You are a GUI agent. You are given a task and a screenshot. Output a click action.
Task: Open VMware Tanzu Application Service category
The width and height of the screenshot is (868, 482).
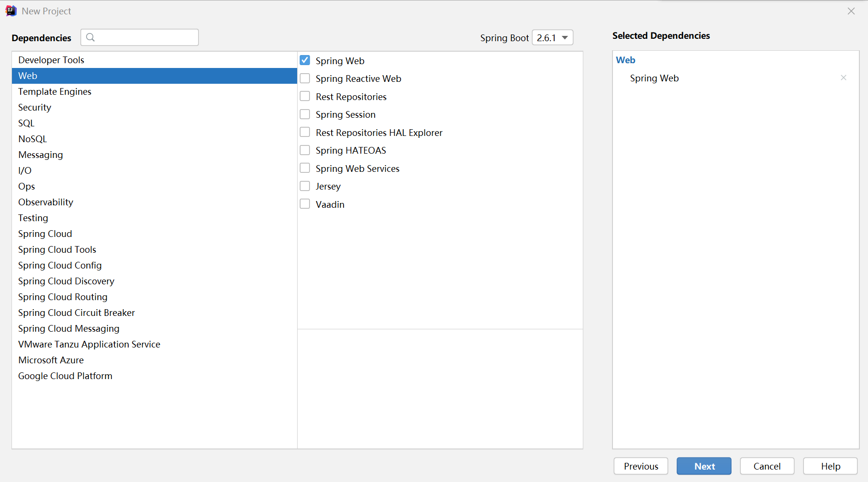click(154, 344)
